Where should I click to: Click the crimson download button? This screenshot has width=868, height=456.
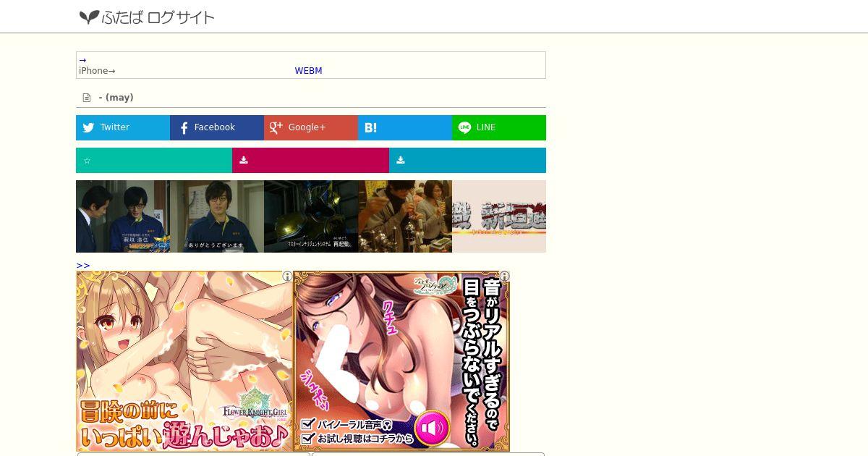pyautogui.click(x=310, y=161)
